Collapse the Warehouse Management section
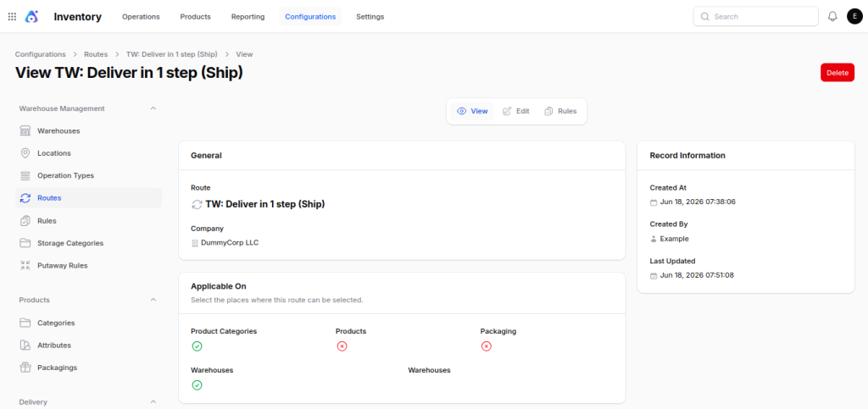 (x=153, y=108)
